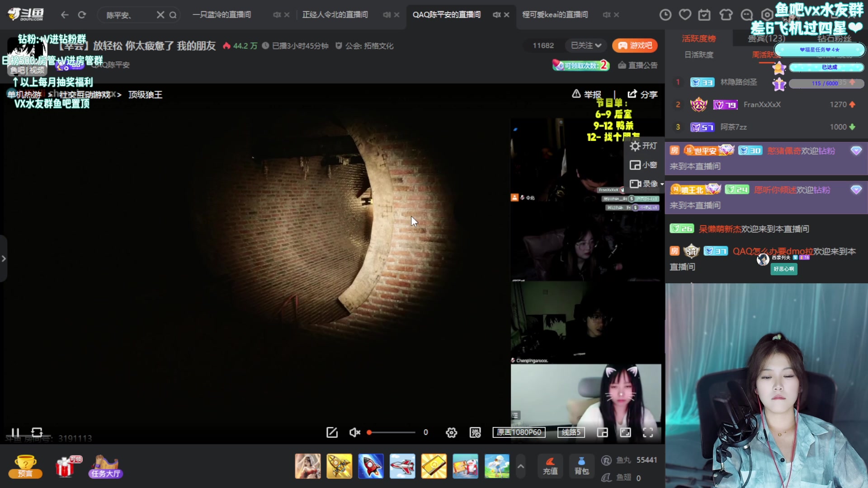Click the 充值 recharge button
This screenshot has height=488, width=868.
550,466
